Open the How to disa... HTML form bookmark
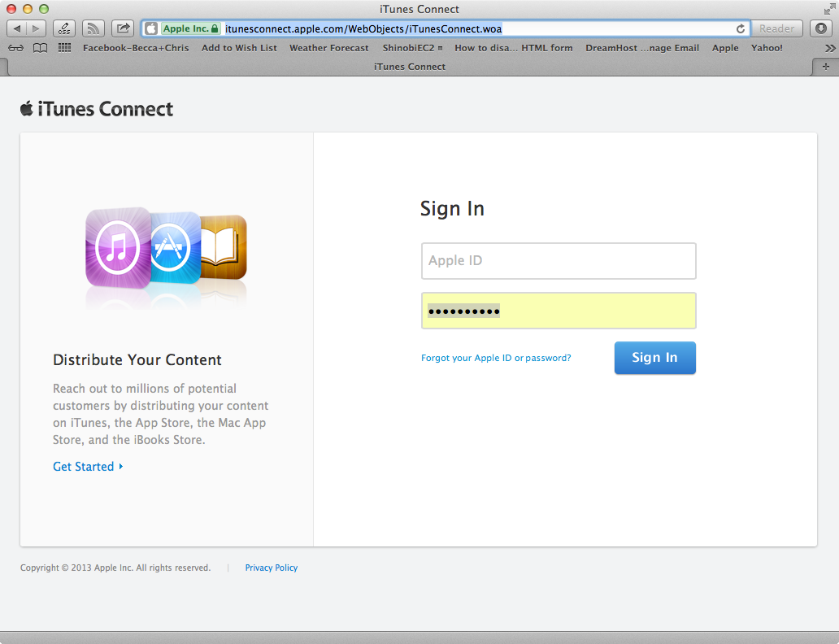The height and width of the screenshot is (644, 839). point(514,48)
